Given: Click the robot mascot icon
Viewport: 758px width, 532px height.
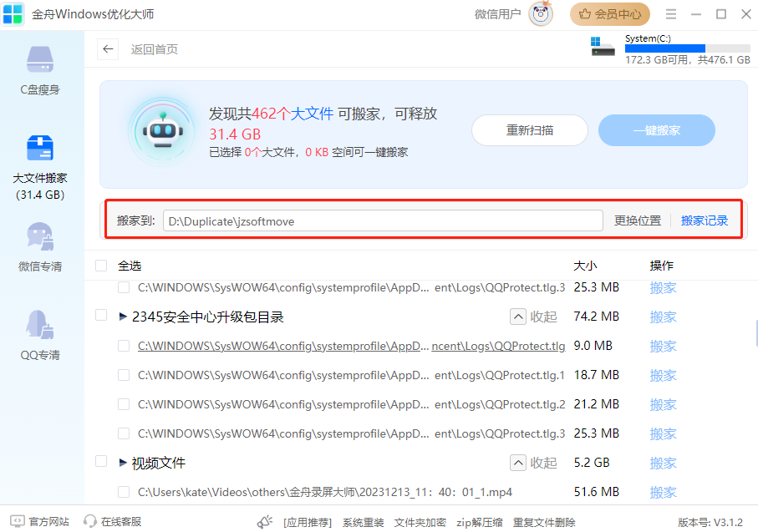Looking at the screenshot, I should click(x=163, y=131).
